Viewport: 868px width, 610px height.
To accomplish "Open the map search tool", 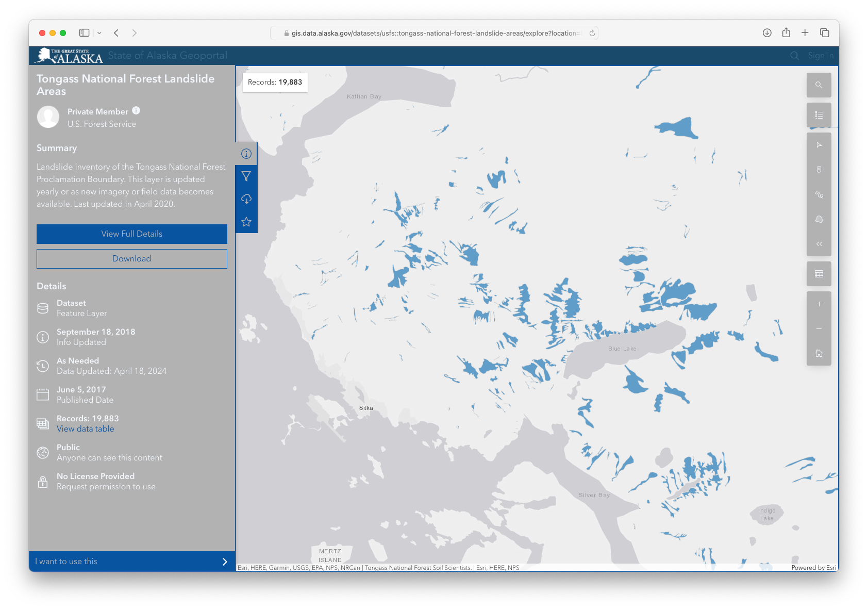I will point(819,85).
